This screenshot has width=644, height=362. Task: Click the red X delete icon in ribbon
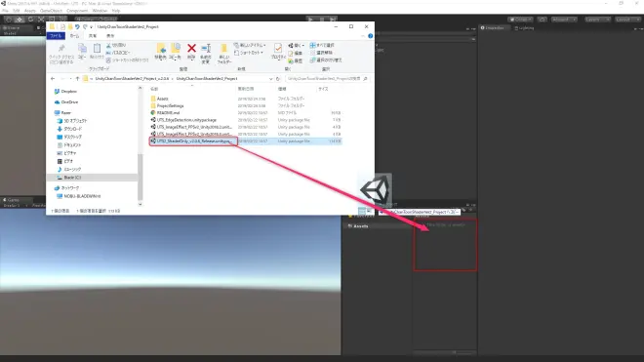(191, 49)
